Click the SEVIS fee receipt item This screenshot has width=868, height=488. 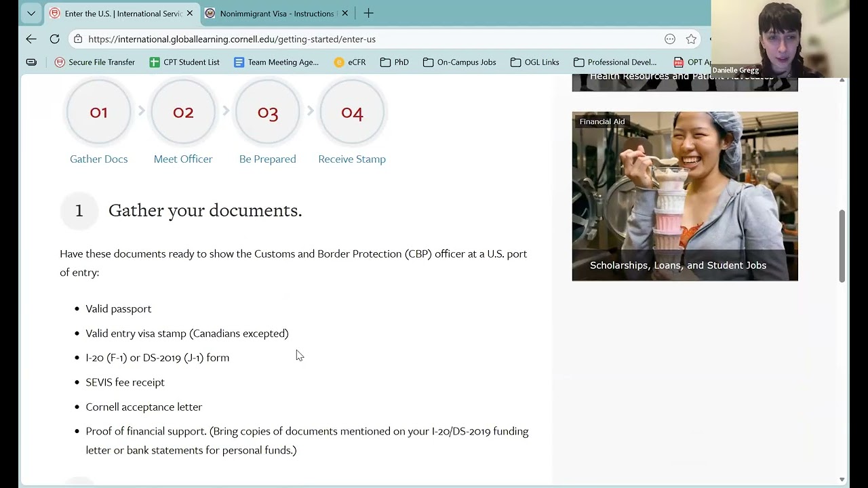pyautogui.click(x=125, y=382)
